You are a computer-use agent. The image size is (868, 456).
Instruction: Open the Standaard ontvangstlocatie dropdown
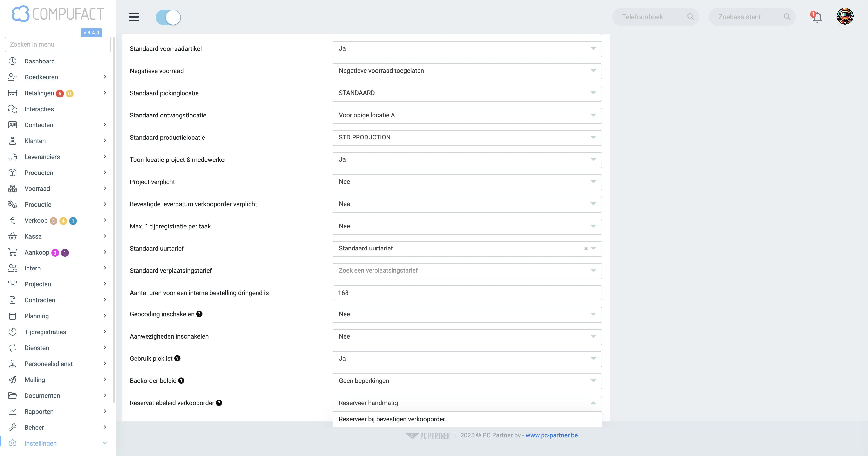[x=467, y=116]
